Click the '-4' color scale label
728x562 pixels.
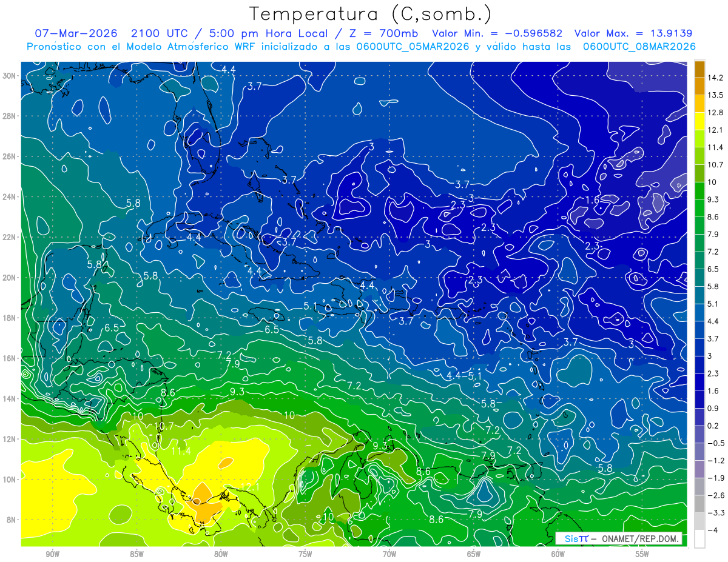pyautogui.click(x=714, y=530)
